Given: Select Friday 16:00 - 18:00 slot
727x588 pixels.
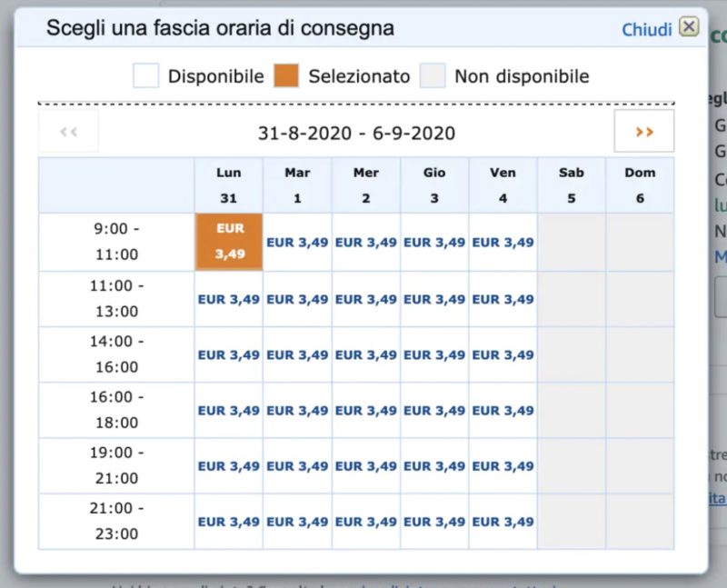Looking at the screenshot, I should [503, 411].
